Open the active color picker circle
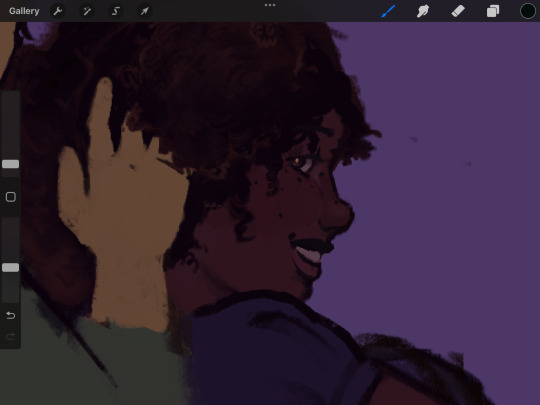The width and height of the screenshot is (540, 405). [528, 11]
